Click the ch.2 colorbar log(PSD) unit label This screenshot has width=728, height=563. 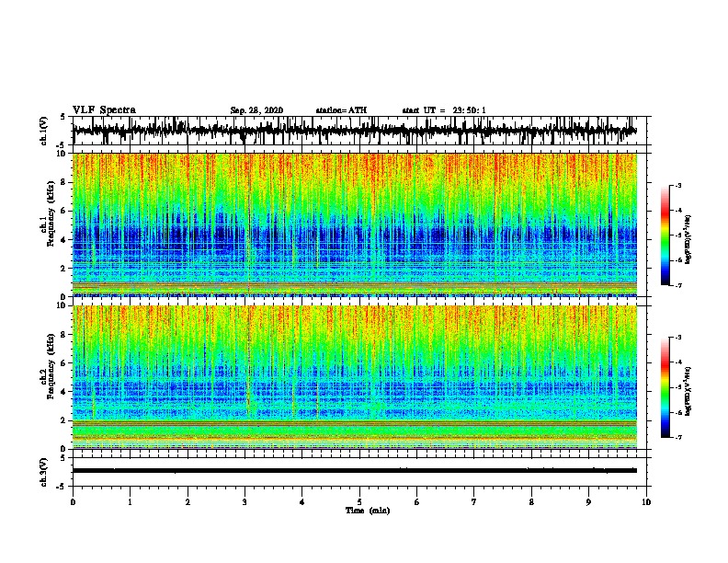point(688,392)
